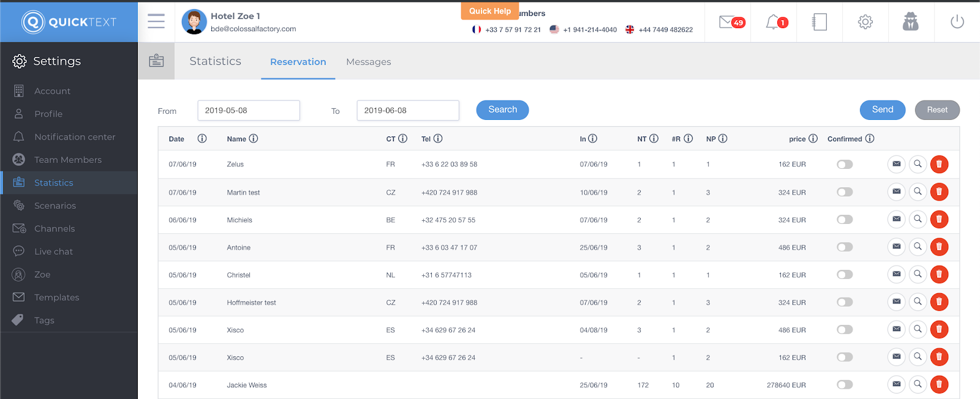Toggle Confirmed switch for Zelus
Viewport: 980px width, 399px height.
coord(845,165)
